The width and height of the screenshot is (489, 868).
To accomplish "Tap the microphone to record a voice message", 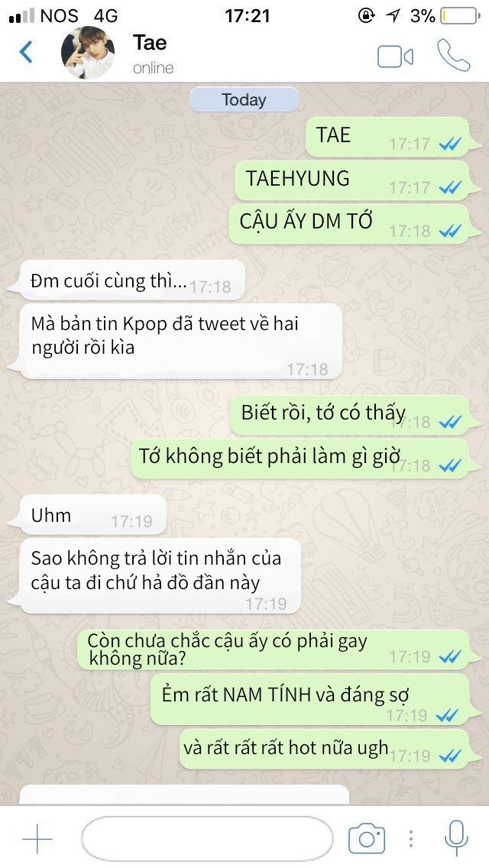I will point(456,838).
